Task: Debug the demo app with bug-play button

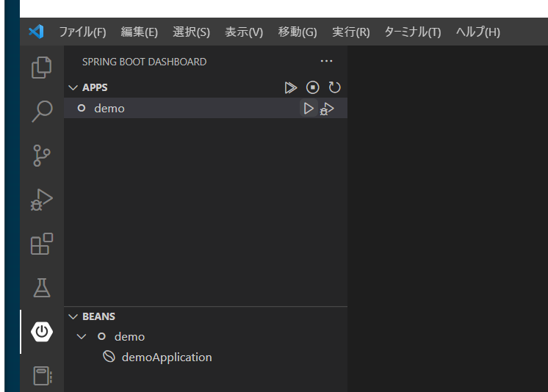Action: coord(328,109)
